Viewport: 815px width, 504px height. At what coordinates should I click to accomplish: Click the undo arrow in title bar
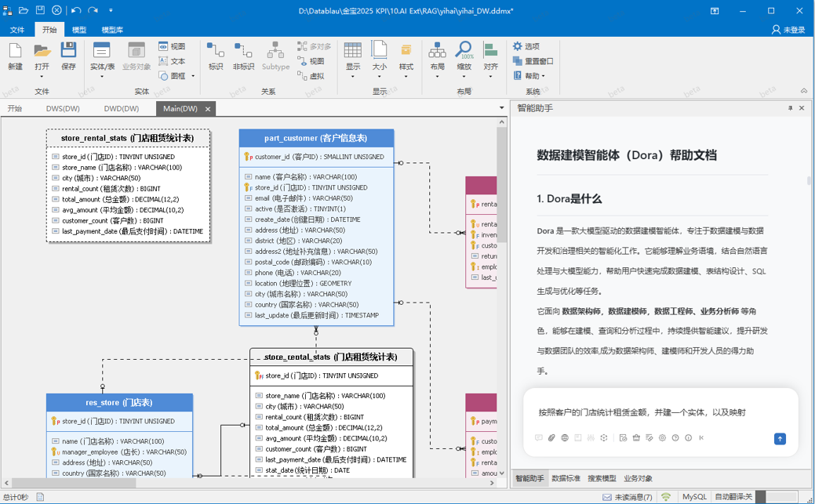click(x=76, y=10)
